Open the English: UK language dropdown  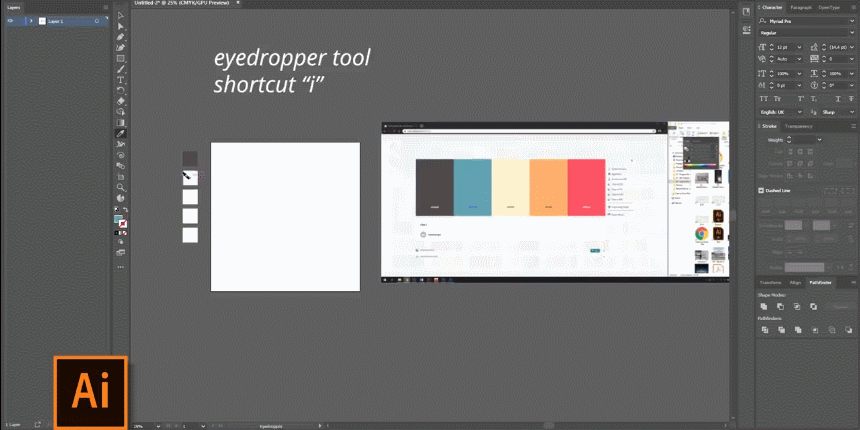[x=799, y=112]
